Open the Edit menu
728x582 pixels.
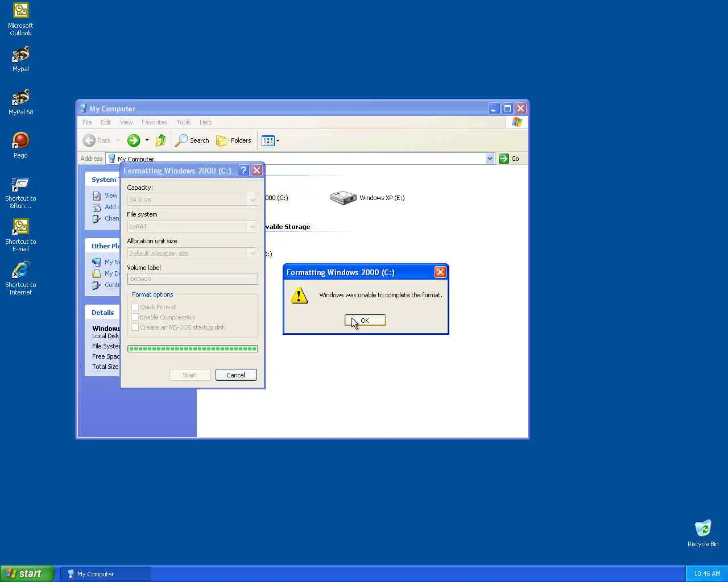(106, 122)
